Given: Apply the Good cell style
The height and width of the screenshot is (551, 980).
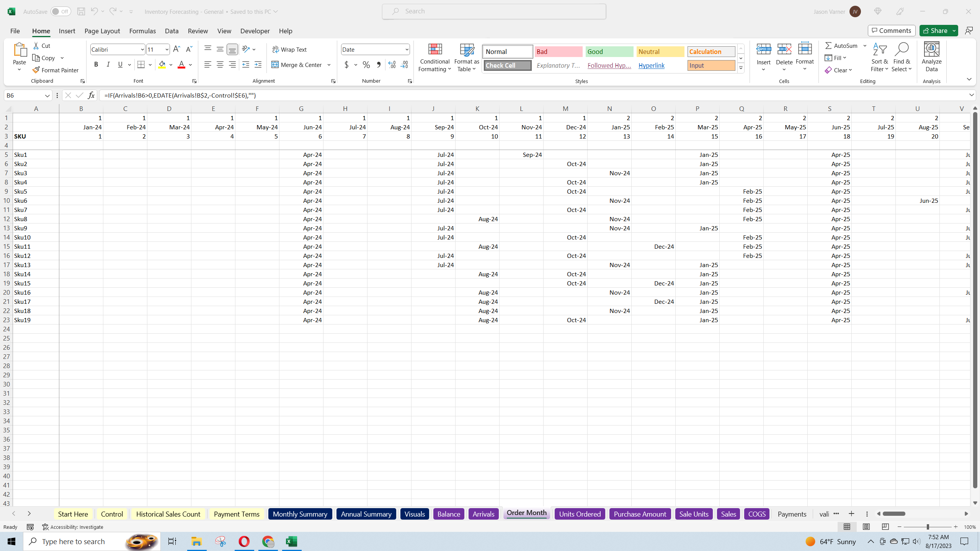Looking at the screenshot, I should (x=609, y=51).
